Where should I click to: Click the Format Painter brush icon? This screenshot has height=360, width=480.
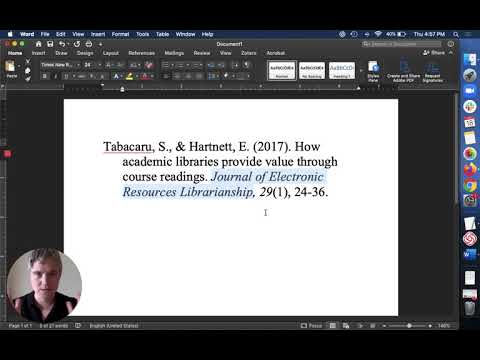coord(28,79)
